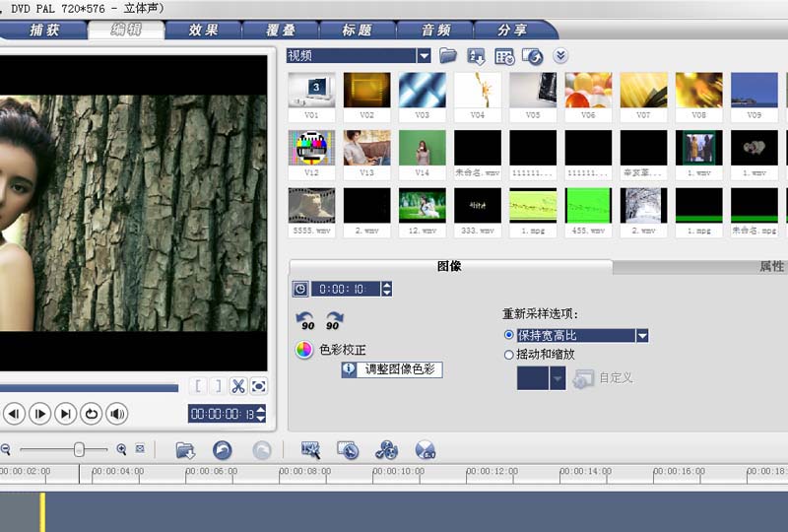Click the enlarge preview window icon

click(259, 386)
